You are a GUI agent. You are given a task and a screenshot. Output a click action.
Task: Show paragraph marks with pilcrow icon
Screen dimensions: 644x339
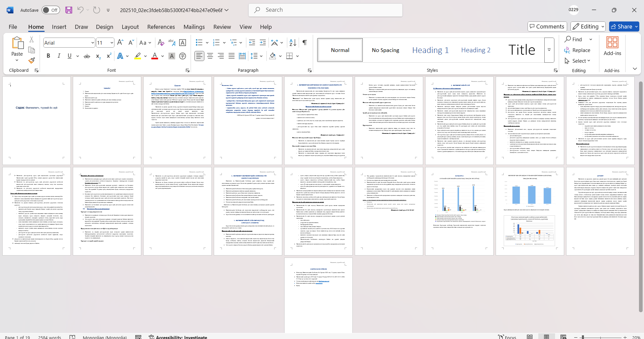click(305, 43)
